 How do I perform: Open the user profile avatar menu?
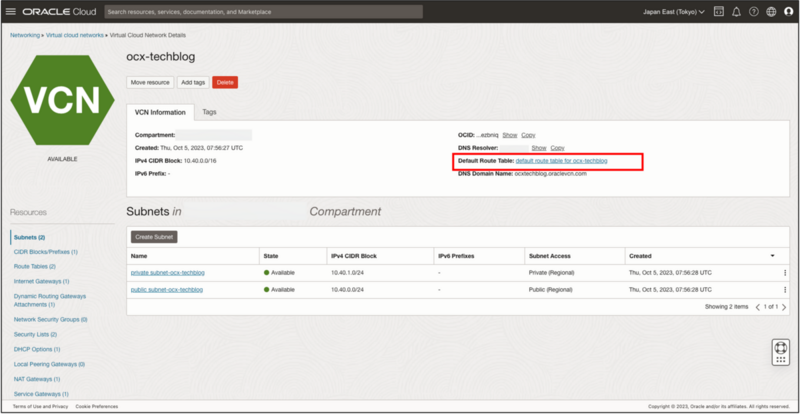[788, 12]
